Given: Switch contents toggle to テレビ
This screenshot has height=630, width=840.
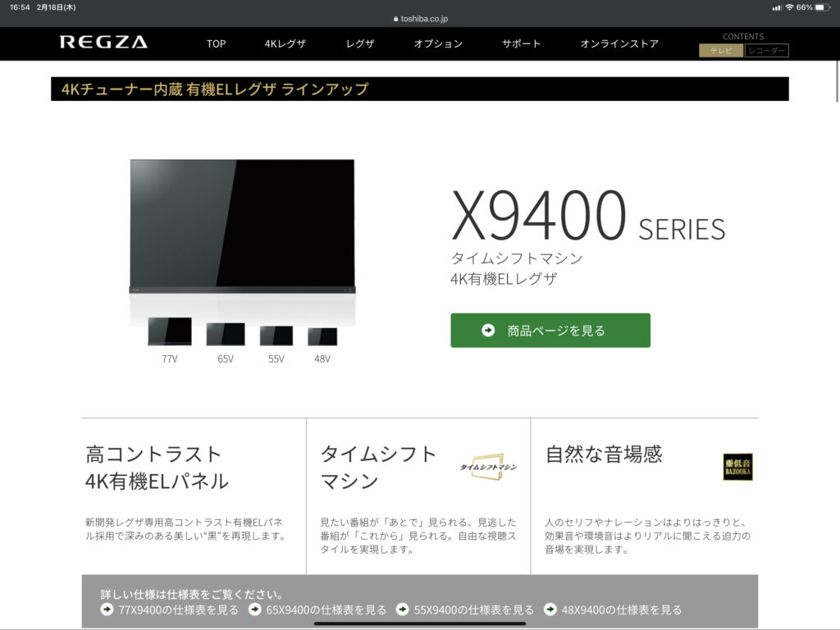Looking at the screenshot, I should [x=721, y=50].
